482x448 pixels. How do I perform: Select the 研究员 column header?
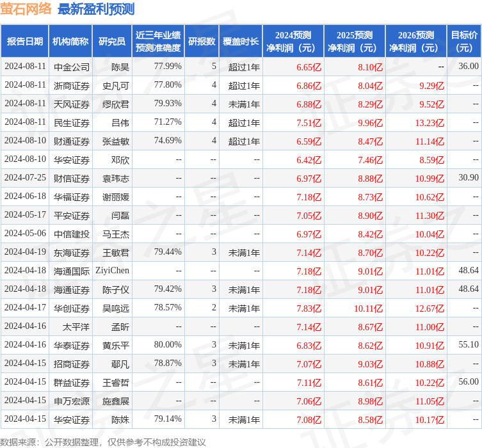click(112, 41)
